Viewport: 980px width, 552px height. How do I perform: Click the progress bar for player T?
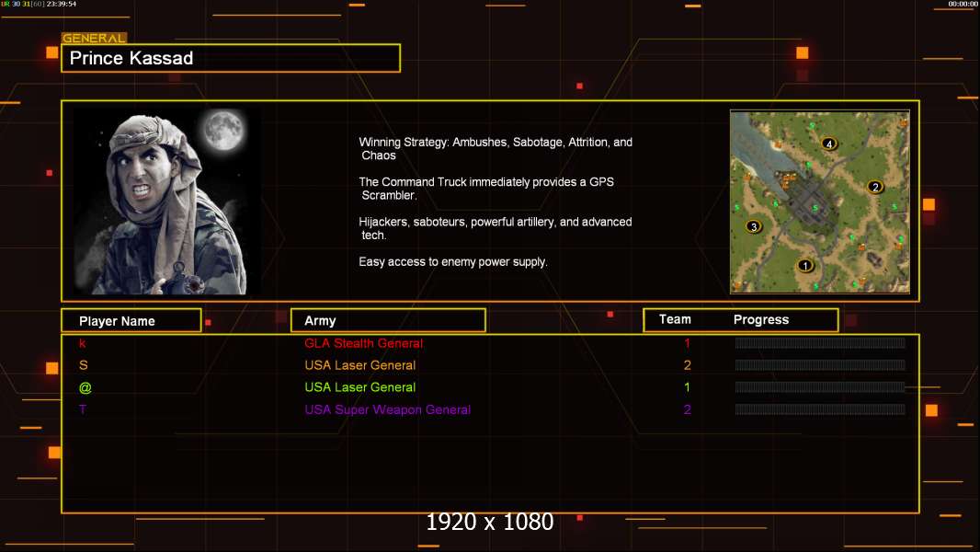pos(820,409)
